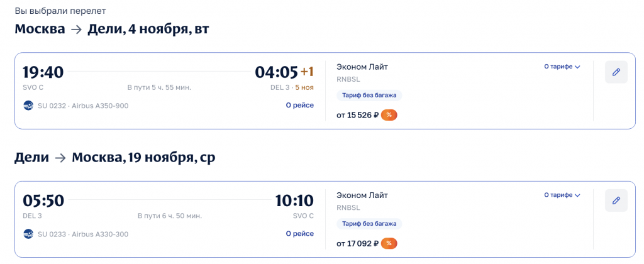Open the 'О рейсе' link for flight SU 0232

pos(299,106)
